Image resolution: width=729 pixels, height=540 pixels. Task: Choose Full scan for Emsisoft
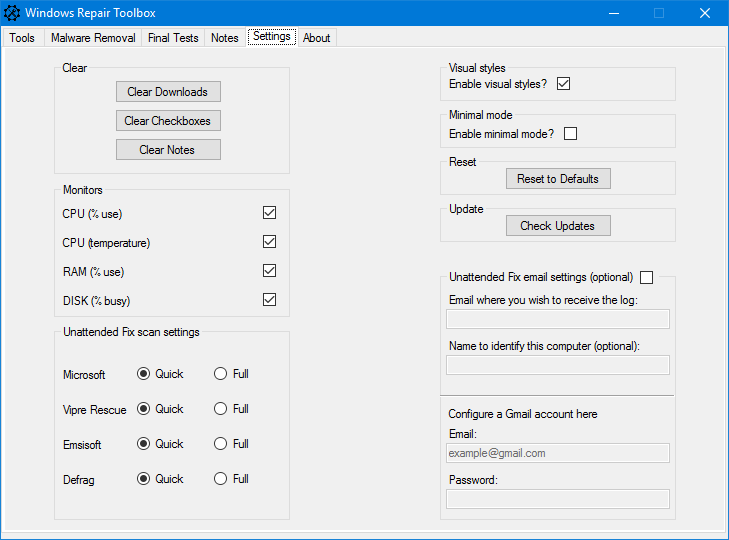[x=220, y=444]
